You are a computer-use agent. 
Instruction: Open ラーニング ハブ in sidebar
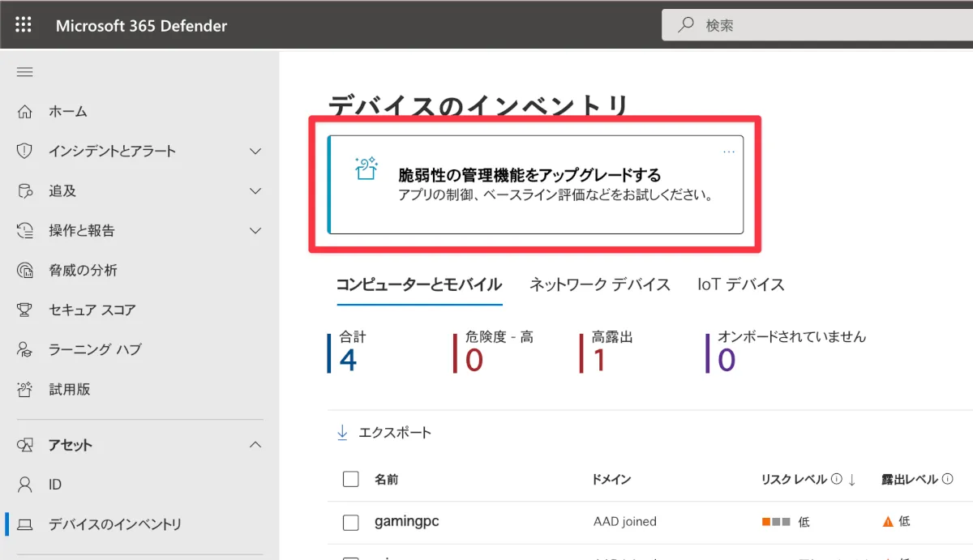tap(94, 350)
